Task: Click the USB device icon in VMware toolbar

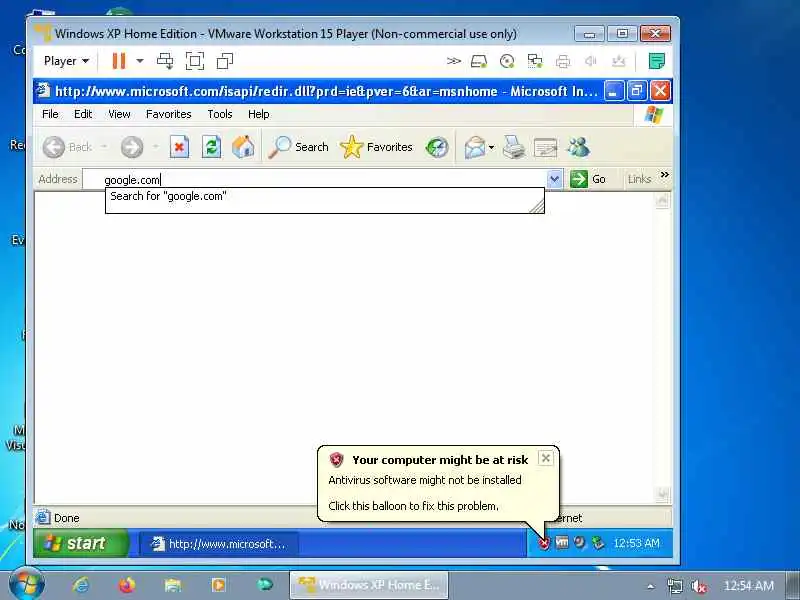Action: (618, 62)
